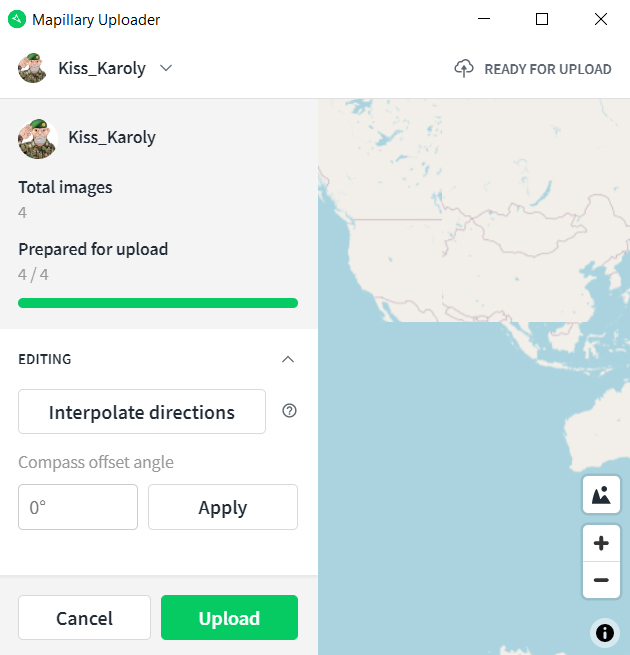
Task: Click the Mapillary logo in the title bar
Action: pyautogui.click(x=17, y=19)
